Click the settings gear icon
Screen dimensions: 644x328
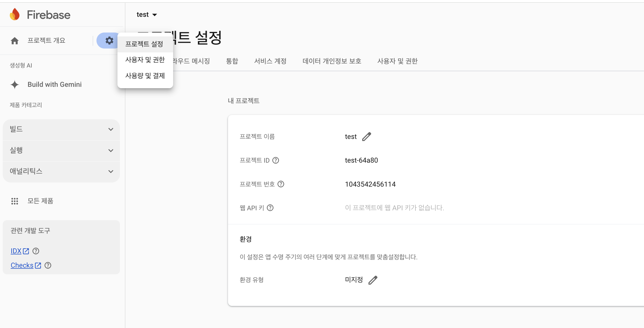[x=109, y=41]
